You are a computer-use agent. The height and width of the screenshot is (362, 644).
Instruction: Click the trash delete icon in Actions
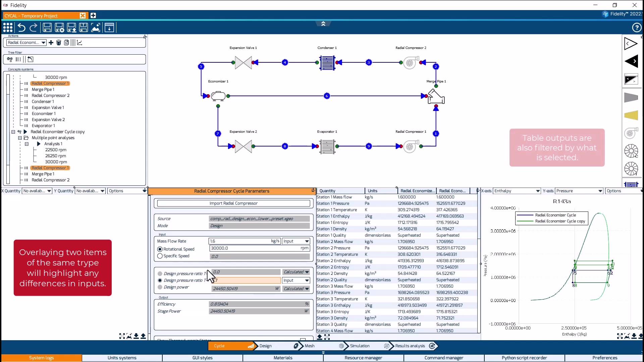pyautogui.click(x=59, y=43)
